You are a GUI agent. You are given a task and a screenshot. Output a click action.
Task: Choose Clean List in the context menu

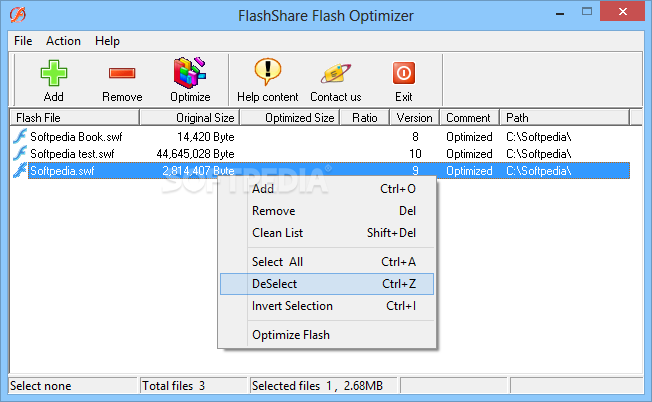[327, 233]
